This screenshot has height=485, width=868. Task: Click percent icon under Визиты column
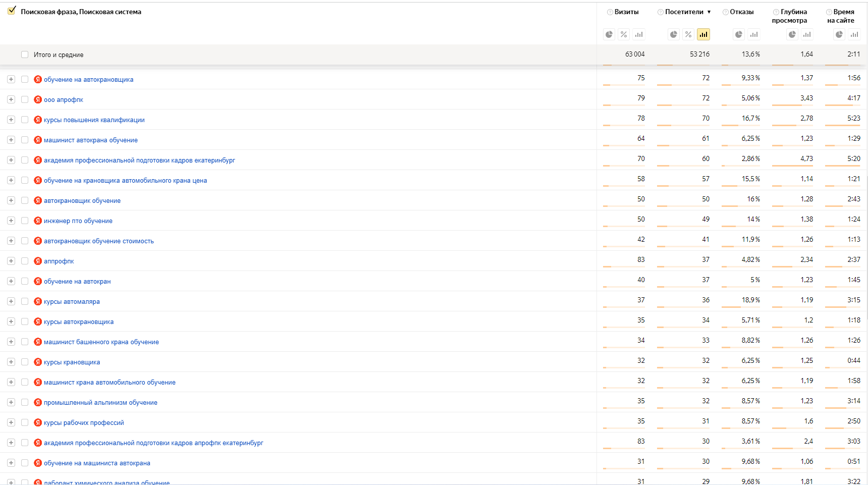click(624, 34)
